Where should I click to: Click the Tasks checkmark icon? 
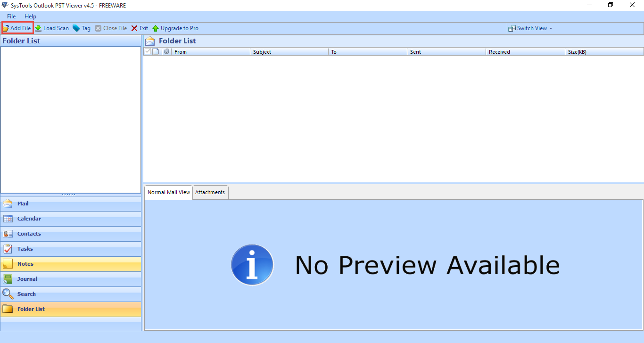click(8, 249)
